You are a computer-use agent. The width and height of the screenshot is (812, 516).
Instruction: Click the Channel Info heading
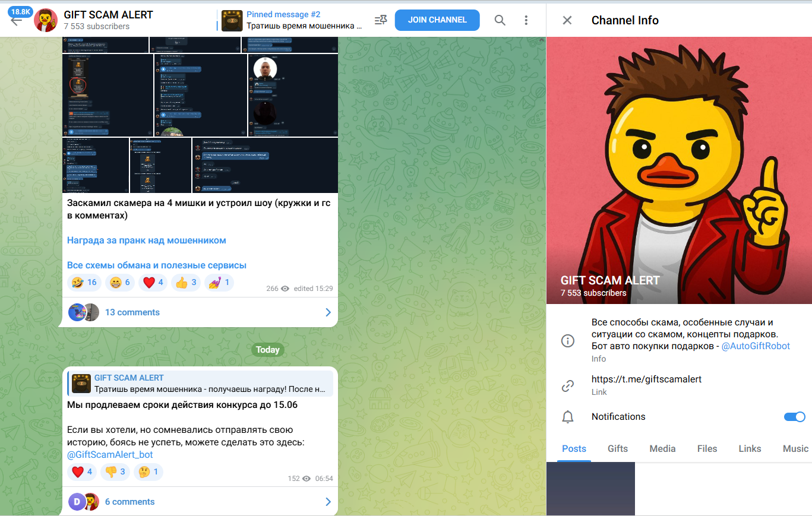(625, 20)
